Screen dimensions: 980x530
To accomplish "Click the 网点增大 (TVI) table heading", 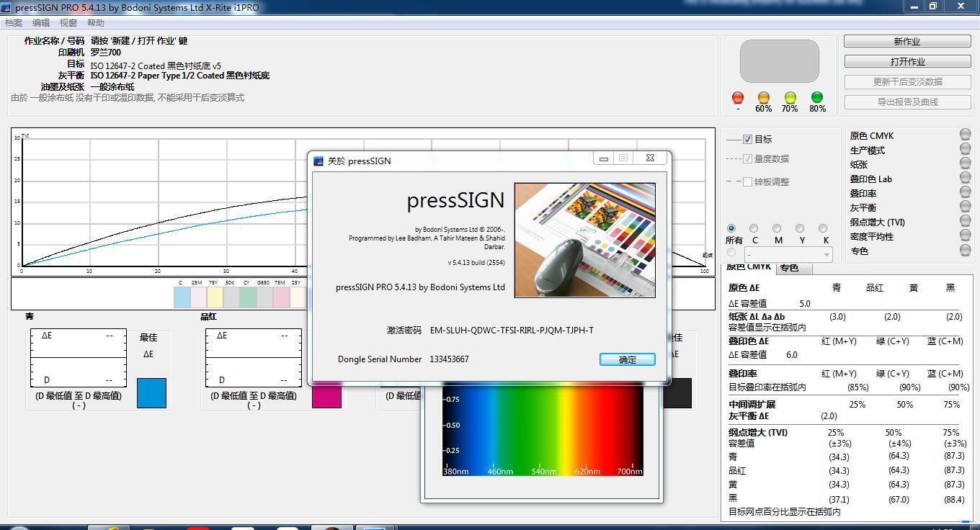I will pyautogui.click(x=758, y=433).
